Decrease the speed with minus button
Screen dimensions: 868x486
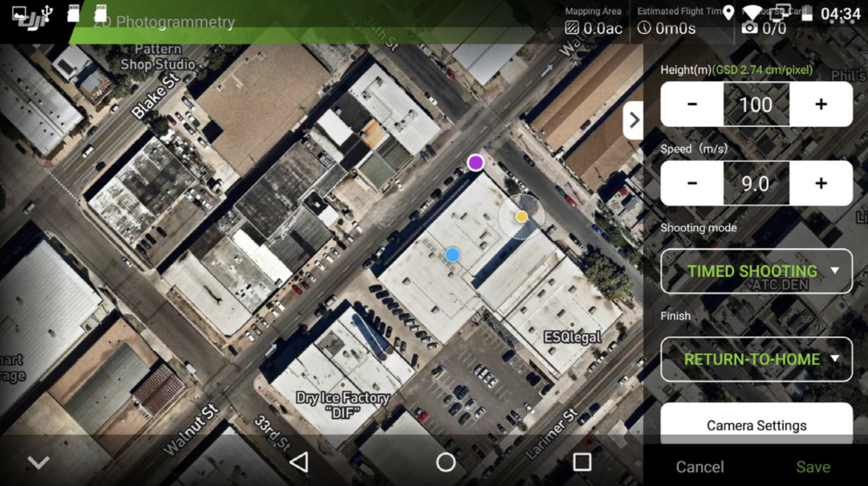(x=692, y=183)
